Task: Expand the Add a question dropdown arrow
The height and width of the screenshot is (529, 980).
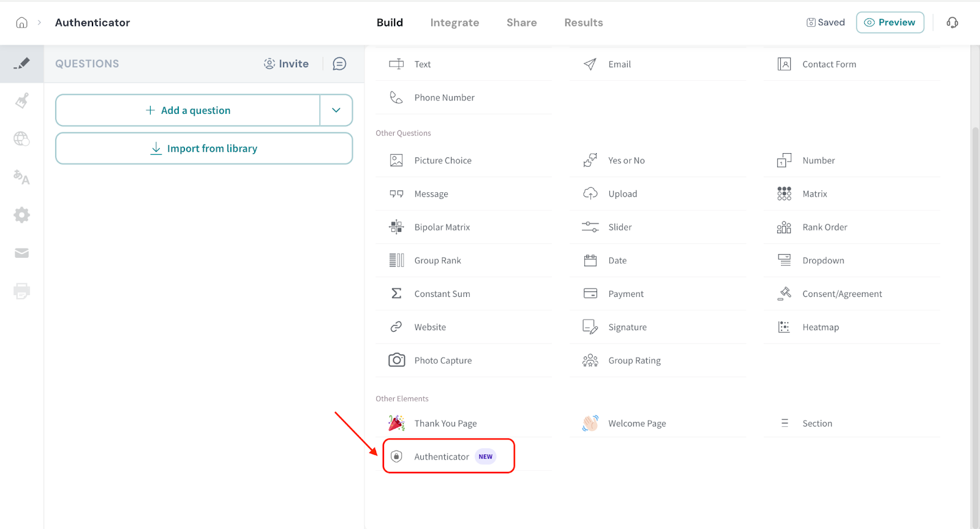Action: pyautogui.click(x=336, y=110)
